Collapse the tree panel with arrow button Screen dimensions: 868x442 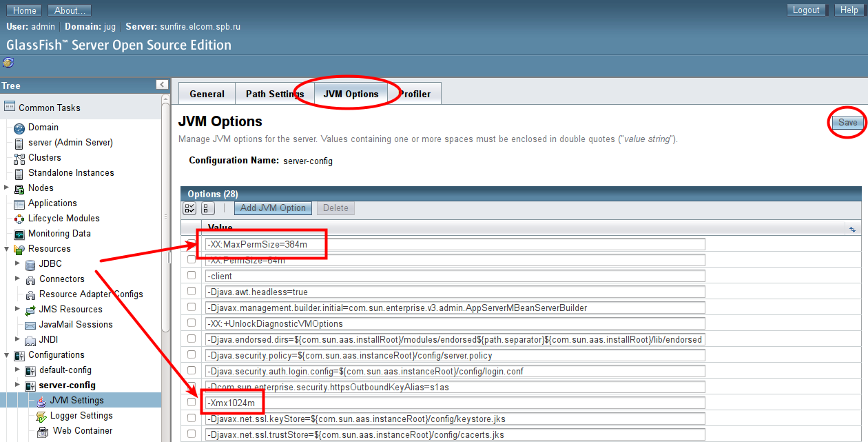pos(162,85)
